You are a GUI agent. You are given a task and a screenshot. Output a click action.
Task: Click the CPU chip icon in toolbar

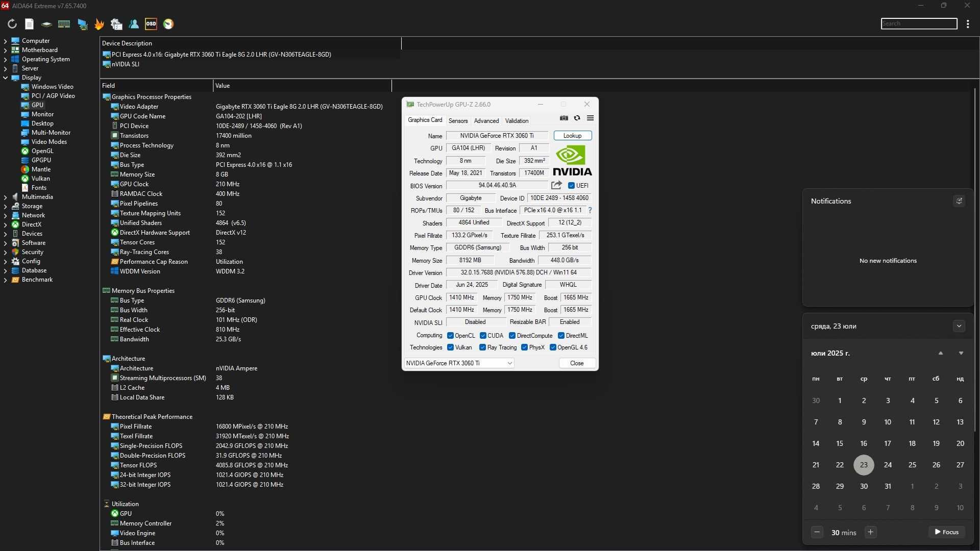pos(46,24)
